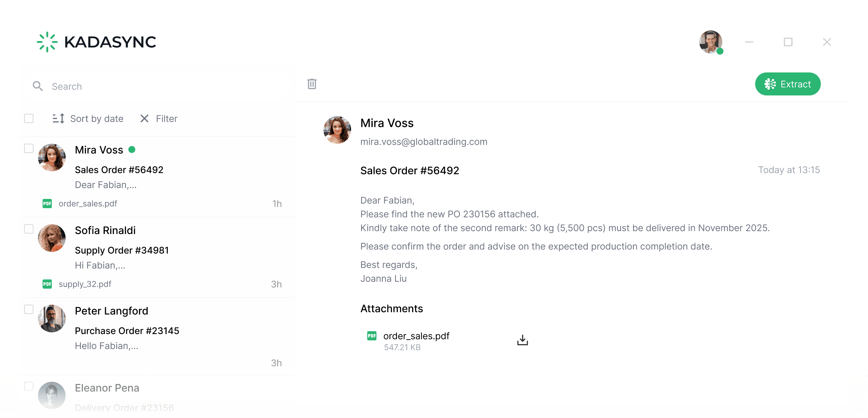Tick the select-all checkbox
868x418 pixels.
[x=29, y=118]
